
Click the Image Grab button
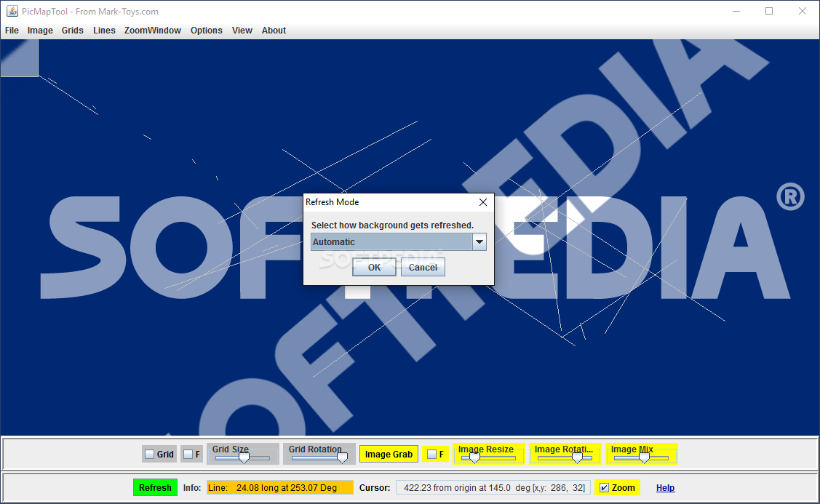(389, 455)
